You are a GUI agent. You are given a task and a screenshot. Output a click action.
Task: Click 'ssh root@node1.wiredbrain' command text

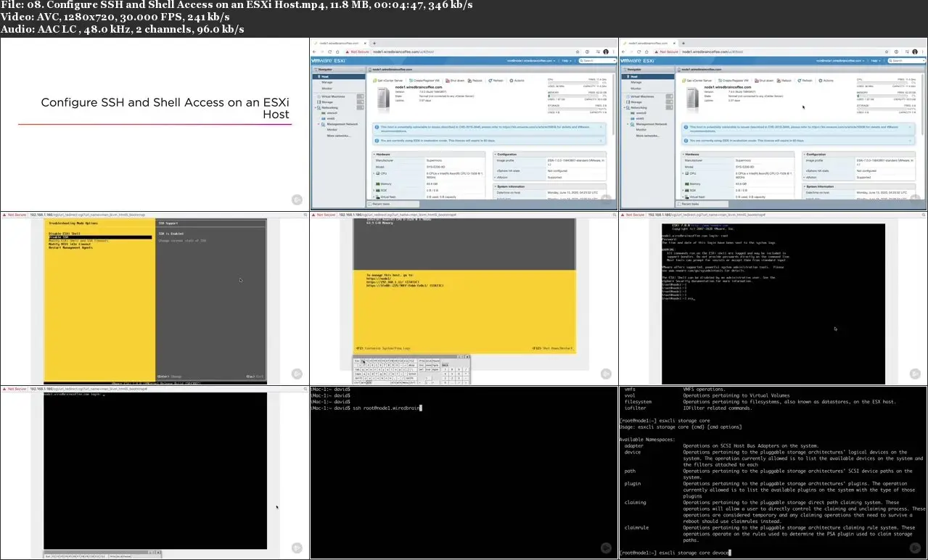(x=387, y=408)
